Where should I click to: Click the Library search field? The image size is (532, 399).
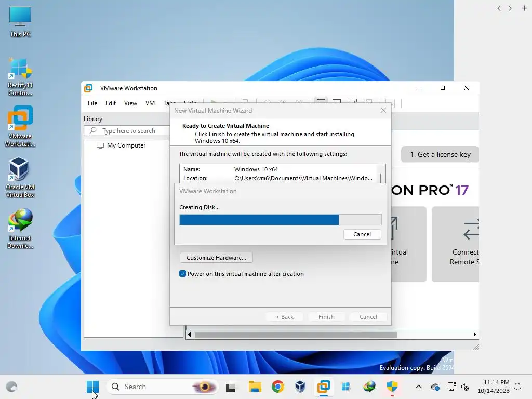pyautogui.click(x=127, y=130)
